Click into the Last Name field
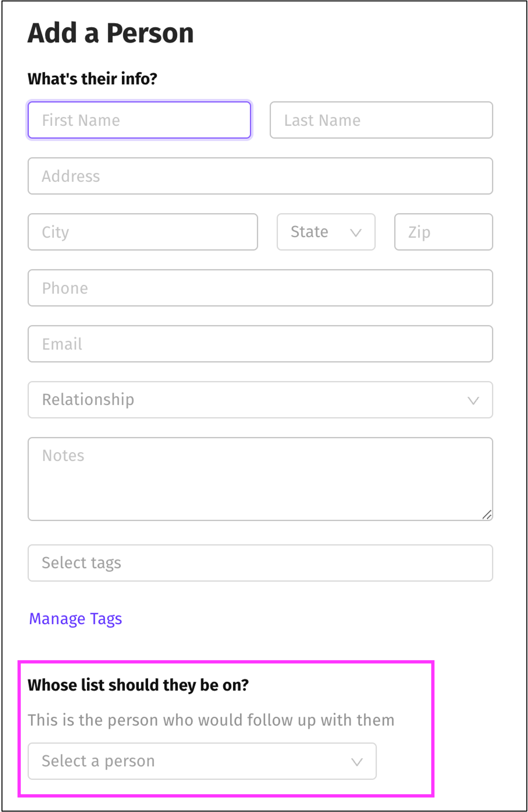 click(x=381, y=120)
